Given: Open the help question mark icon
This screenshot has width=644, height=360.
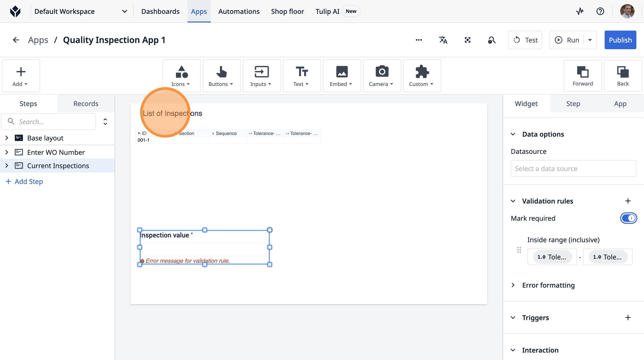Looking at the screenshot, I should (x=600, y=11).
